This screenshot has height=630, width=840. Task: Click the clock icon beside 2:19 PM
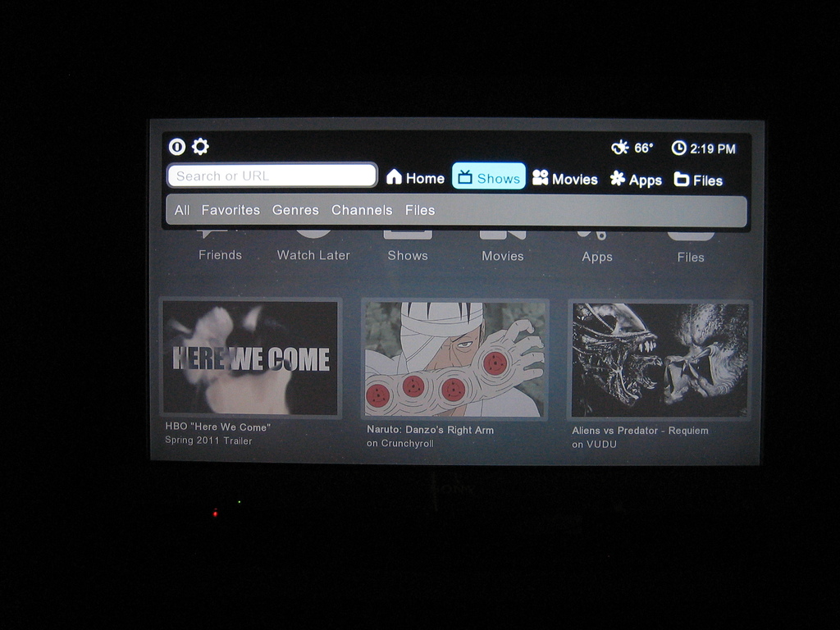click(x=678, y=148)
